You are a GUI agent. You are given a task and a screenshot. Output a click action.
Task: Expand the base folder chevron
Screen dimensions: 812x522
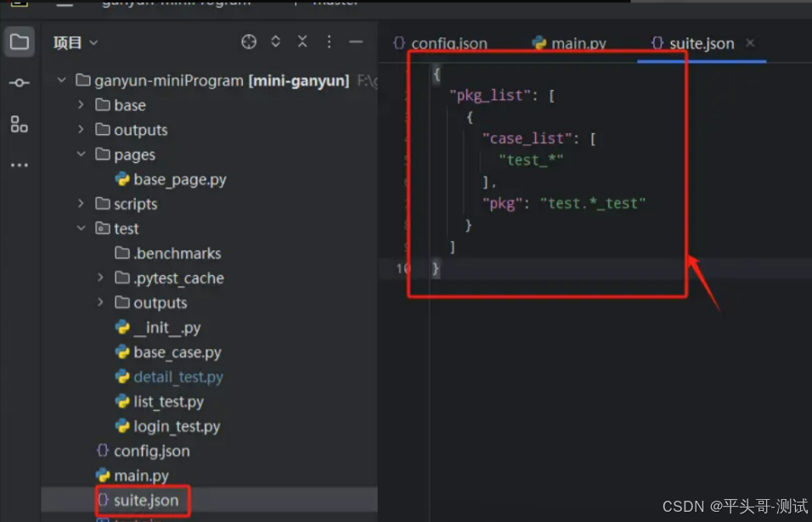(81, 104)
